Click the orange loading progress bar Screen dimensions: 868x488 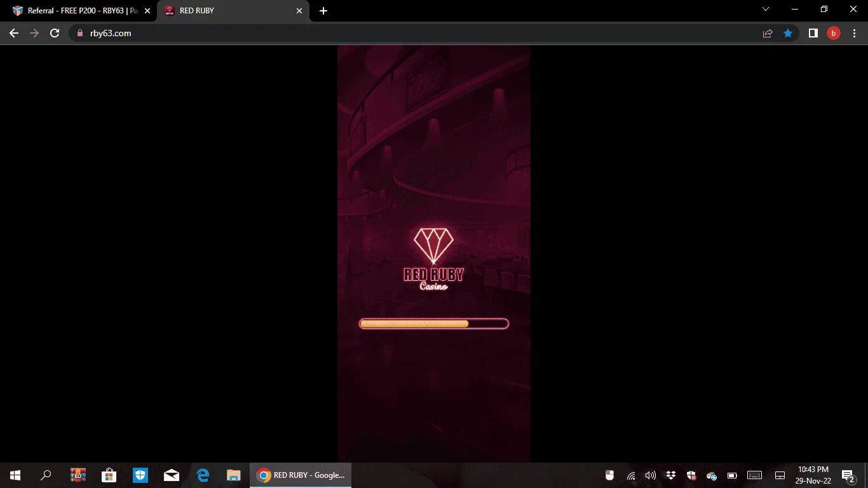pos(434,323)
